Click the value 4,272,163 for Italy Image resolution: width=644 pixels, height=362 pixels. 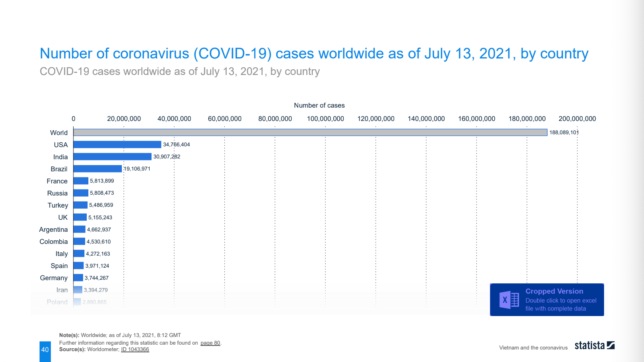pyautogui.click(x=98, y=254)
